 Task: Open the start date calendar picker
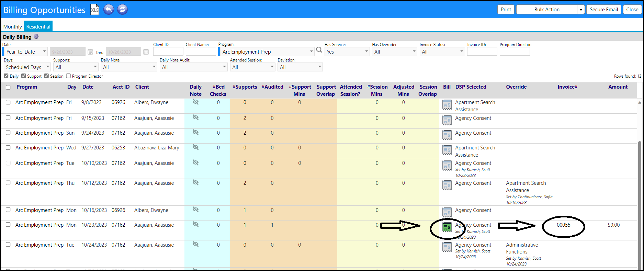90,52
